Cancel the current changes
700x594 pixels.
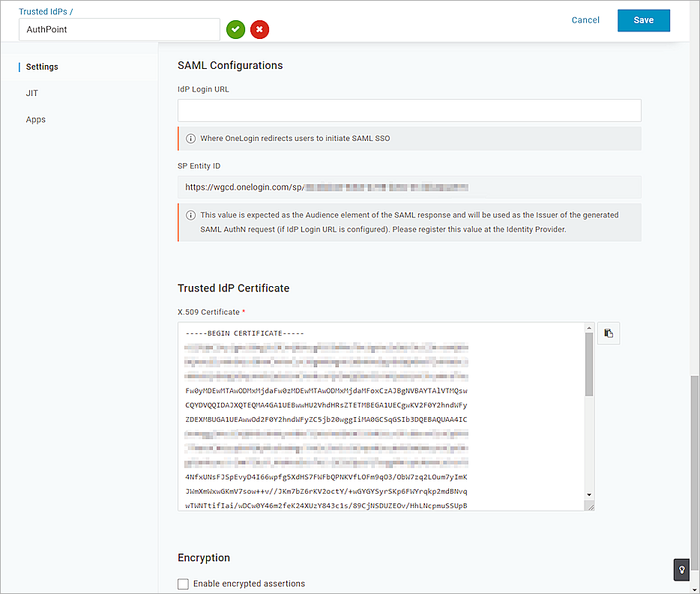pos(585,20)
